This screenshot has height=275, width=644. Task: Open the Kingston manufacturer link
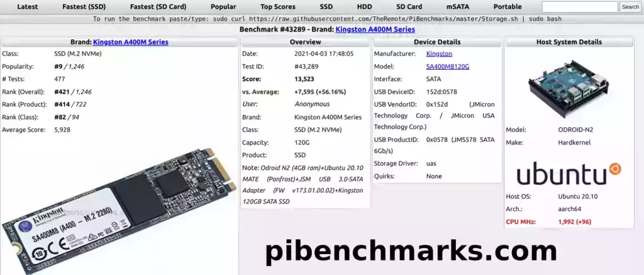439,54
